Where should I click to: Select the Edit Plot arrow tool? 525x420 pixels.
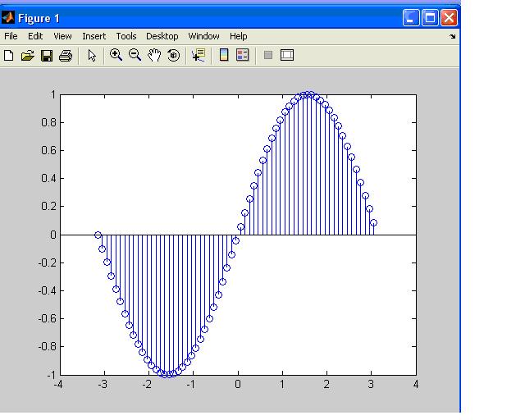pyautogui.click(x=92, y=55)
